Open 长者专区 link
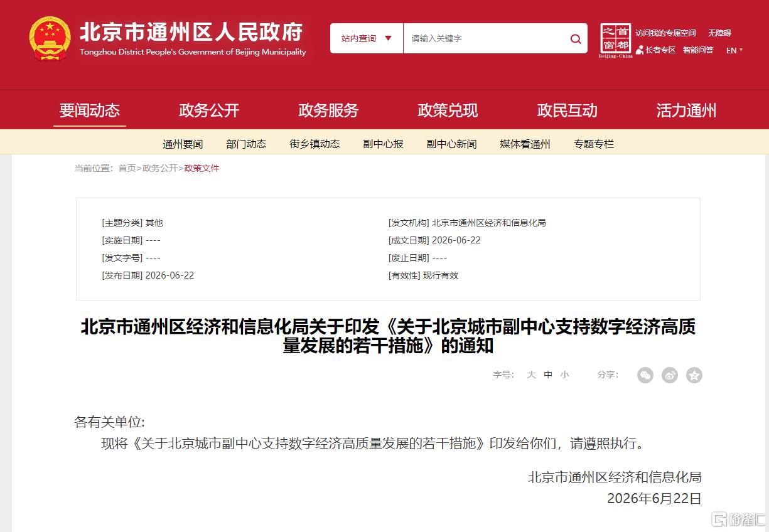This screenshot has width=769, height=532. [660, 50]
